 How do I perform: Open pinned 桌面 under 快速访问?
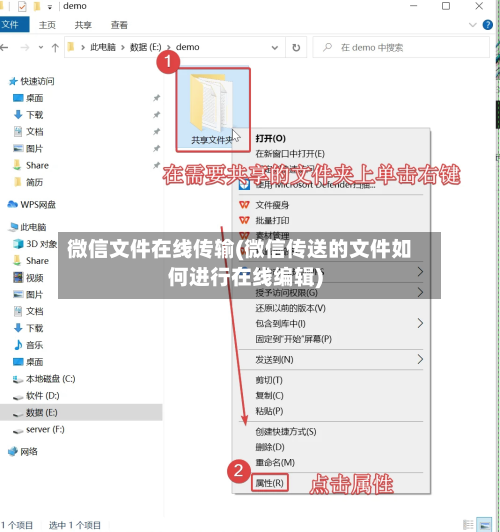34,98
